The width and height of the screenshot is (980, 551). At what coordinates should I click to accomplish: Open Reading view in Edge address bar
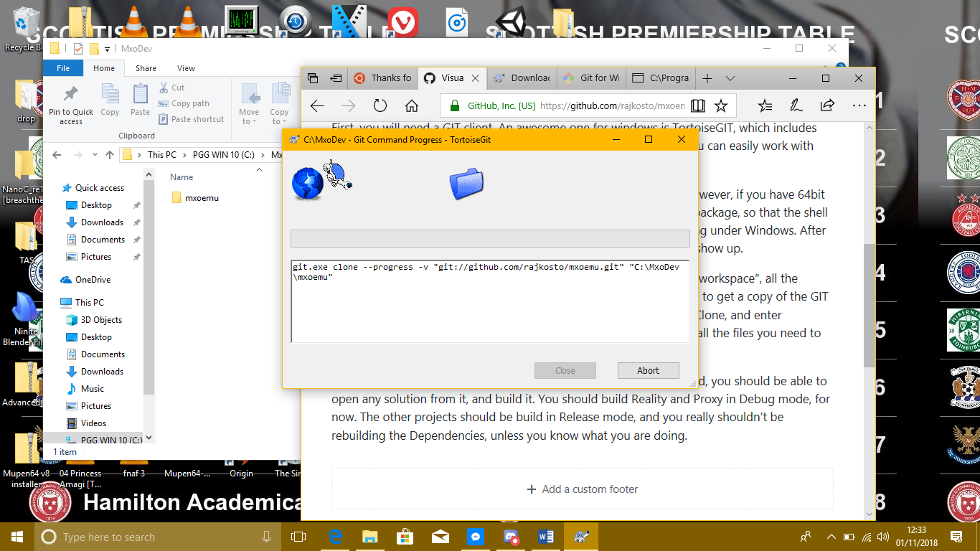697,106
